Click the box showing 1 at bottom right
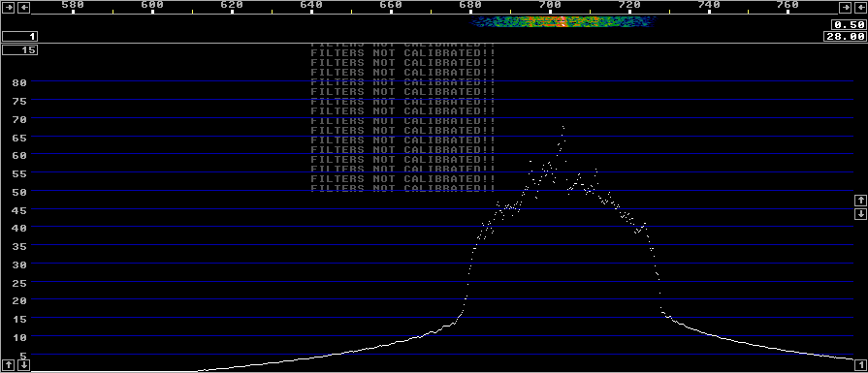The width and height of the screenshot is (868, 373). pos(860,364)
